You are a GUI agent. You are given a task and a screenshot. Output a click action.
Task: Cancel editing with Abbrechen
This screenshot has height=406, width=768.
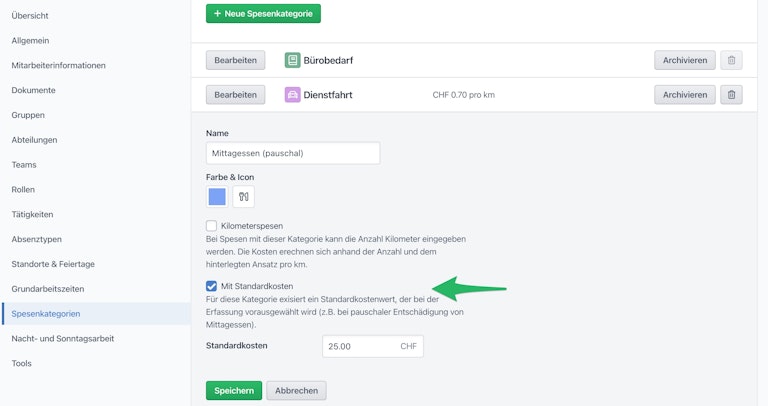point(296,390)
